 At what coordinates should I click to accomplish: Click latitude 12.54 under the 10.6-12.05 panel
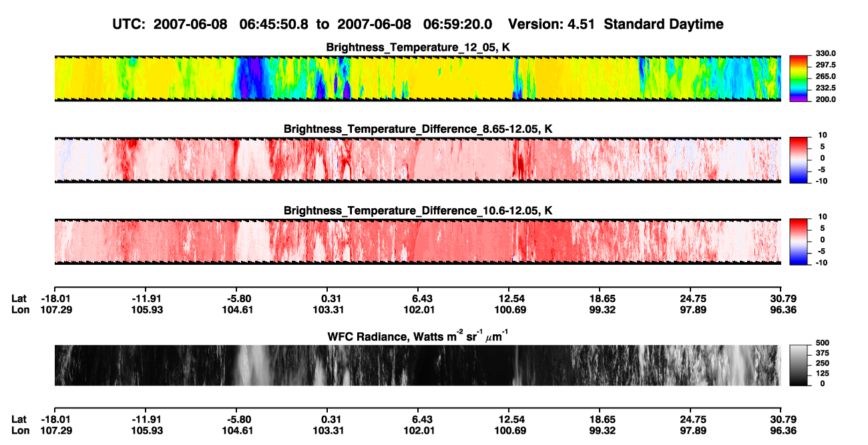pyautogui.click(x=509, y=298)
